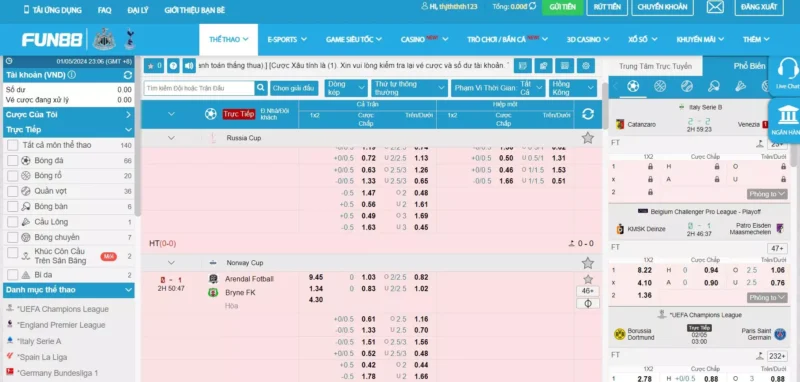Screen dimensions: 800x382
Task: Click the Chuyển Khoản transfer button
Action: tap(662, 7)
